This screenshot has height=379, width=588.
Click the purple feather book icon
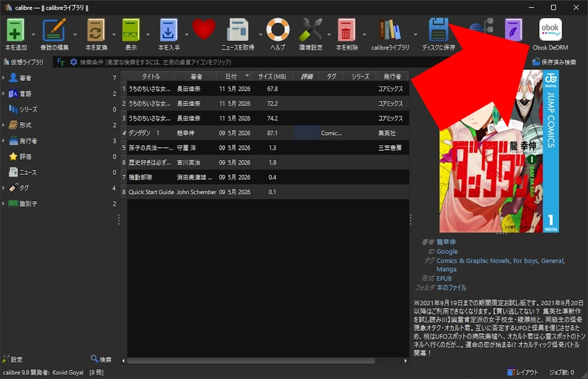click(513, 30)
